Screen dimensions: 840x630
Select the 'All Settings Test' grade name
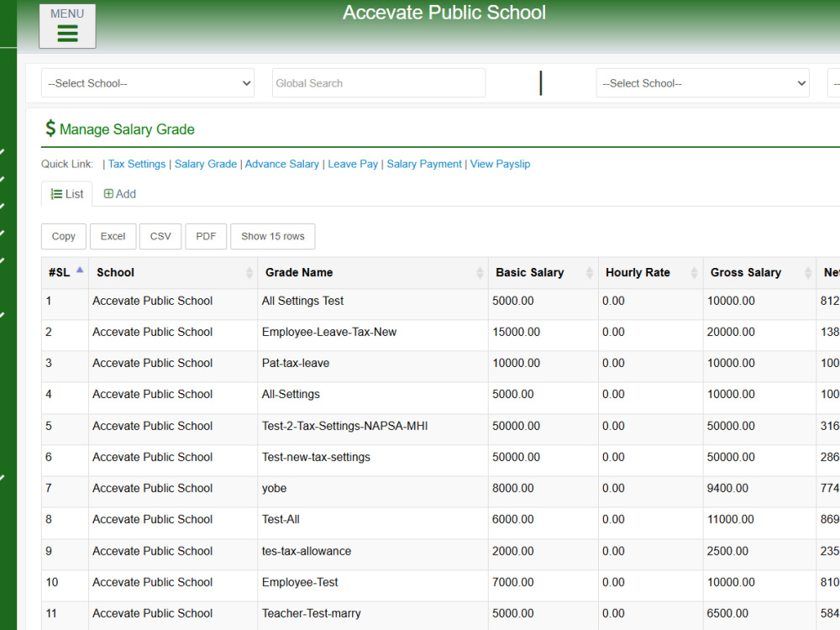pos(302,301)
